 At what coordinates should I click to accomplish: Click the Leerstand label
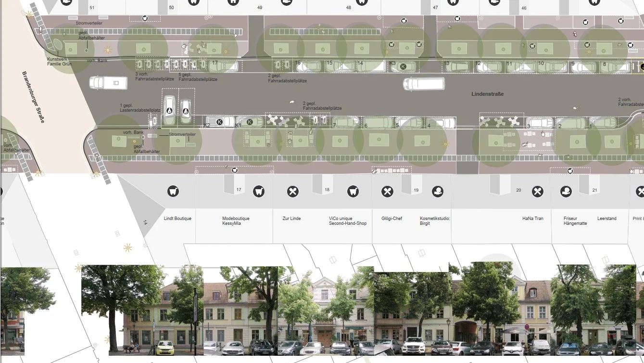[606, 219]
